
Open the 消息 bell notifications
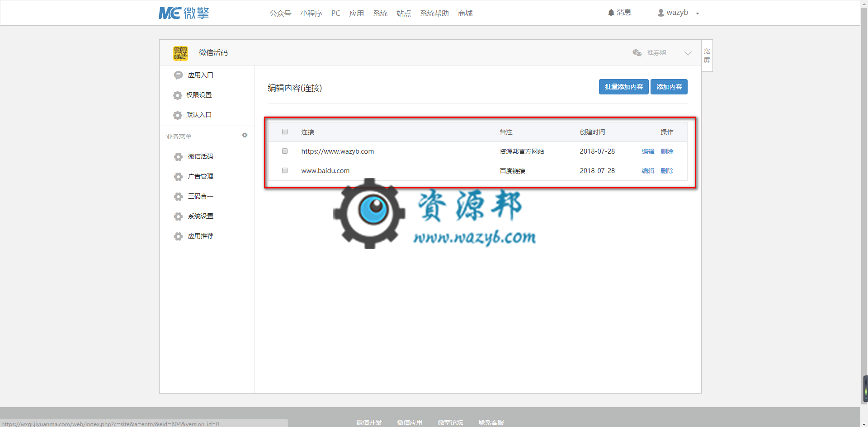[x=619, y=13]
